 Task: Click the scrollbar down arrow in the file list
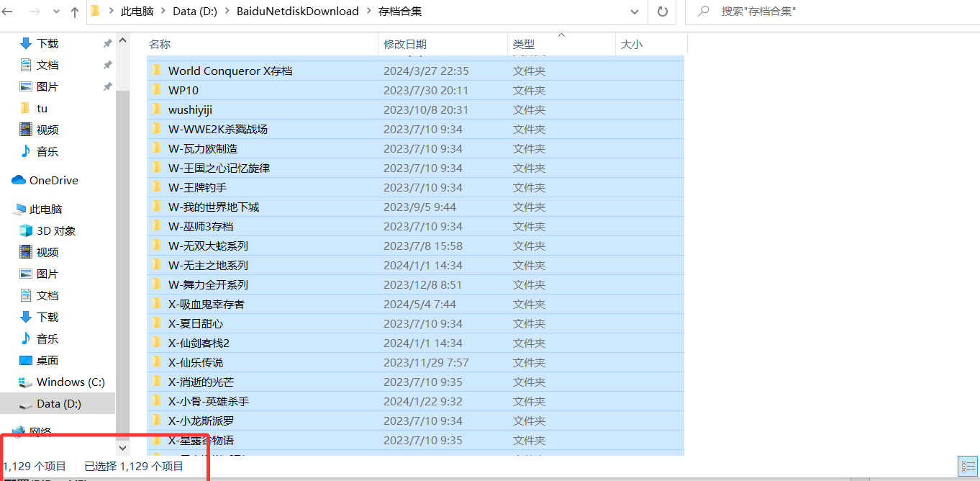[x=122, y=447]
